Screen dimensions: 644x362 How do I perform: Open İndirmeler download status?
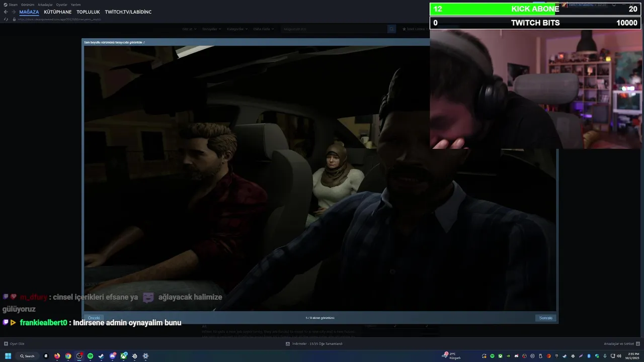point(314,344)
